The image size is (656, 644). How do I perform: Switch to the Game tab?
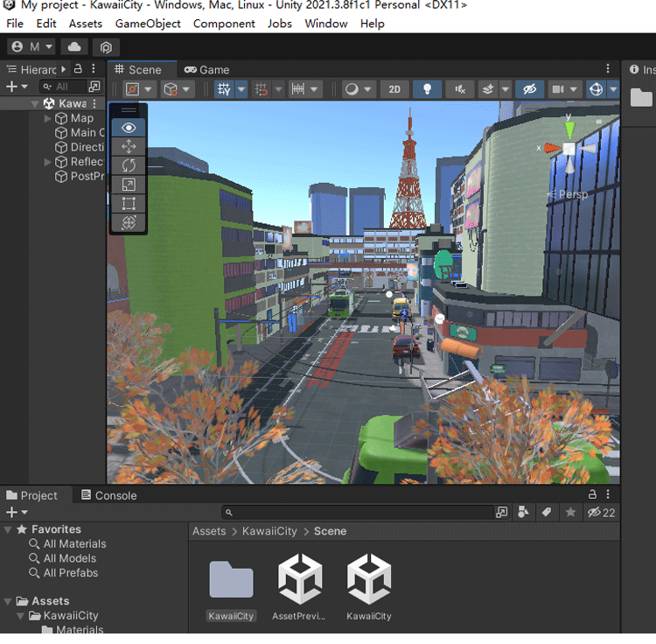(206, 70)
